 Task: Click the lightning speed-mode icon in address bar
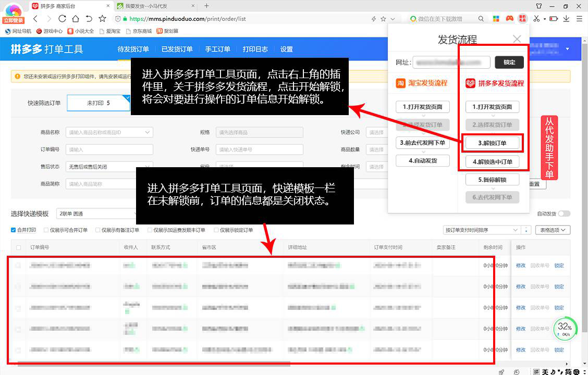click(x=374, y=19)
